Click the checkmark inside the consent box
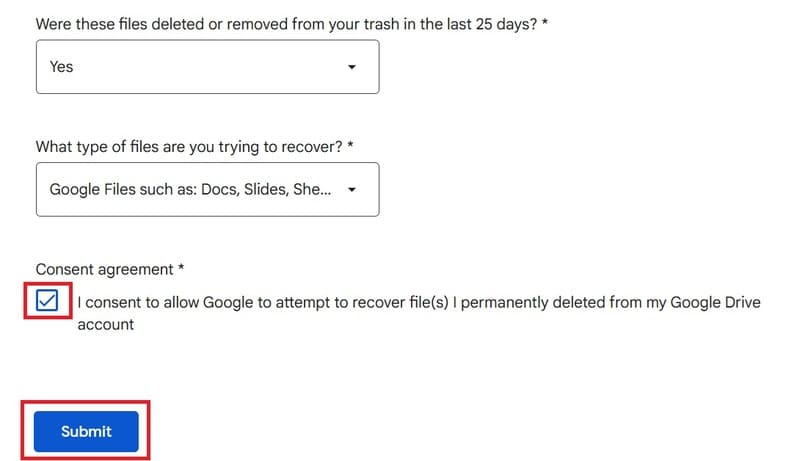 coord(47,300)
